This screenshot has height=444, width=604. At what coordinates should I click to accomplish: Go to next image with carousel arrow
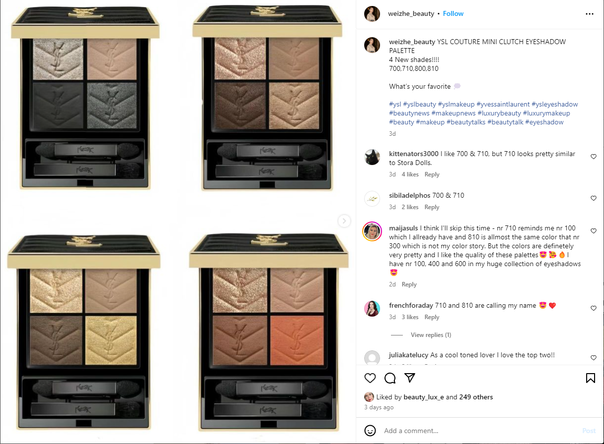click(x=344, y=221)
